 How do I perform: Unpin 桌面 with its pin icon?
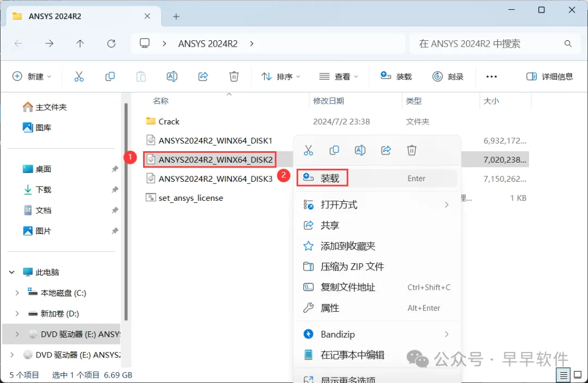point(115,169)
